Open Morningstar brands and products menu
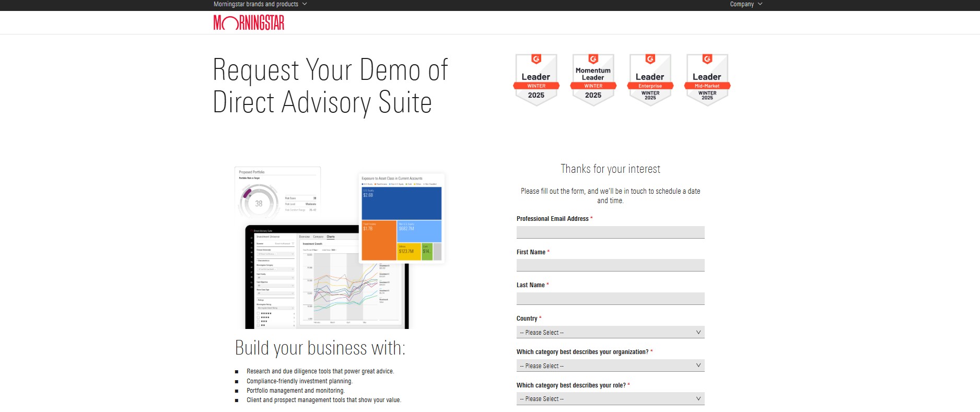The height and width of the screenshot is (412, 980). point(260,4)
